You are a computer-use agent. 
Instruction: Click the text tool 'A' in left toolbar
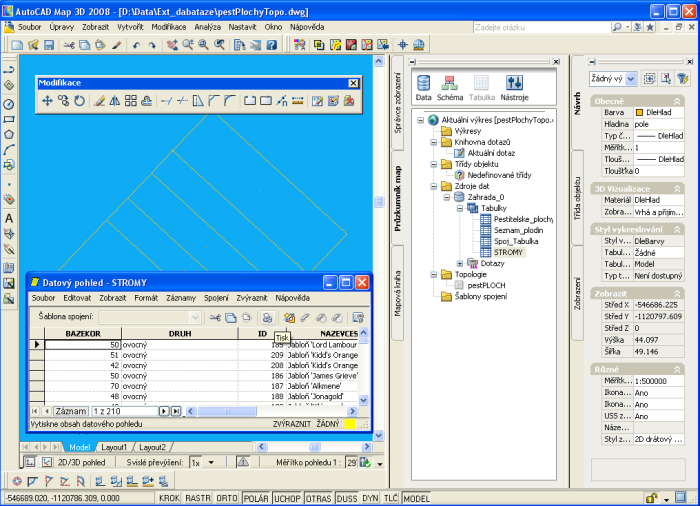[x=9, y=218]
